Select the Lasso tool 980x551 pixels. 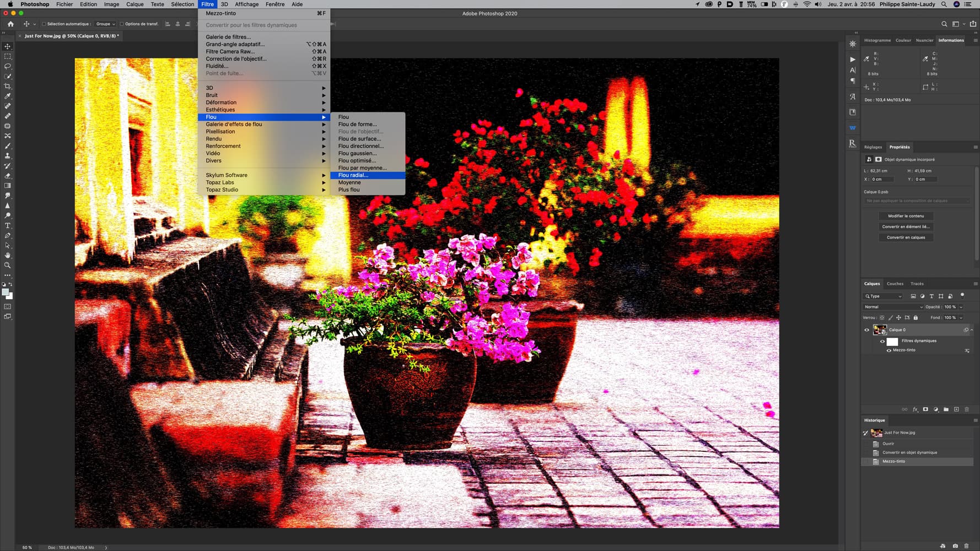[x=8, y=66]
